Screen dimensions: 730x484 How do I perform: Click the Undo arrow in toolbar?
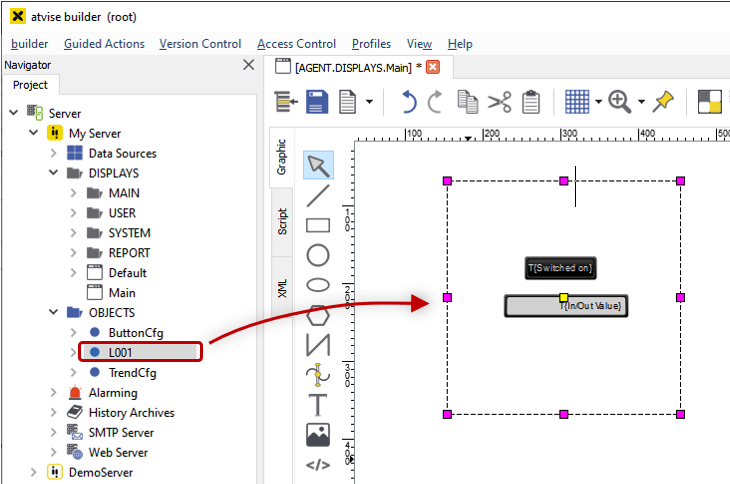[408, 102]
